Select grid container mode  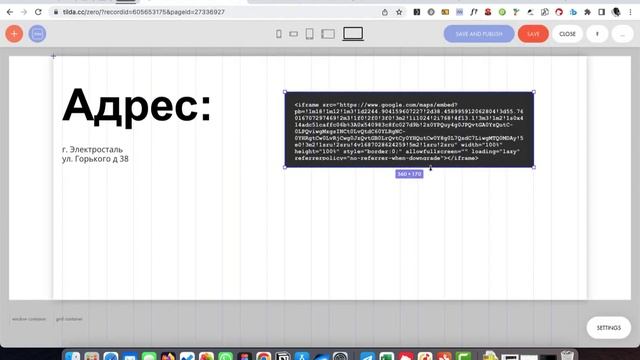[x=69, y=319]
